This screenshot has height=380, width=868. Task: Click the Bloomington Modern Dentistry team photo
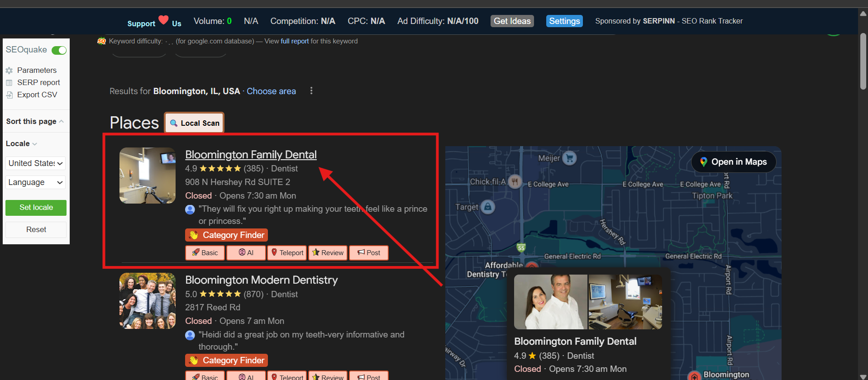(x=147, y=301)
